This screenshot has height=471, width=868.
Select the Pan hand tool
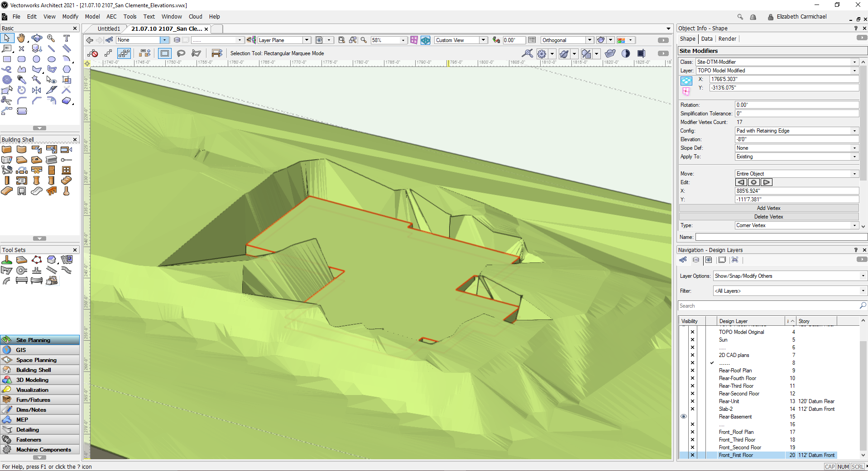tap(21, 38)
